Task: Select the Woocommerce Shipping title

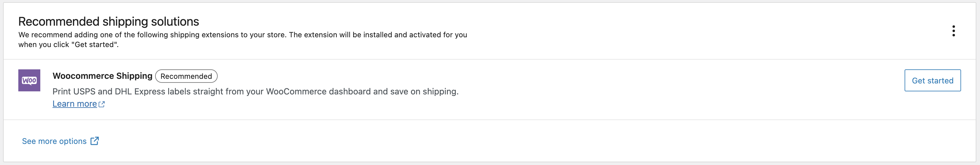Action: [x=102, y=76]
